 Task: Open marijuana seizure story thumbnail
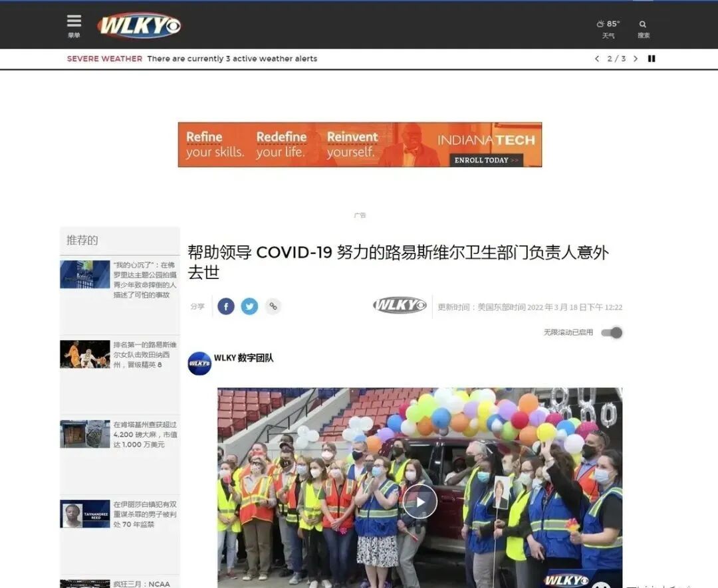coord(84,434)
